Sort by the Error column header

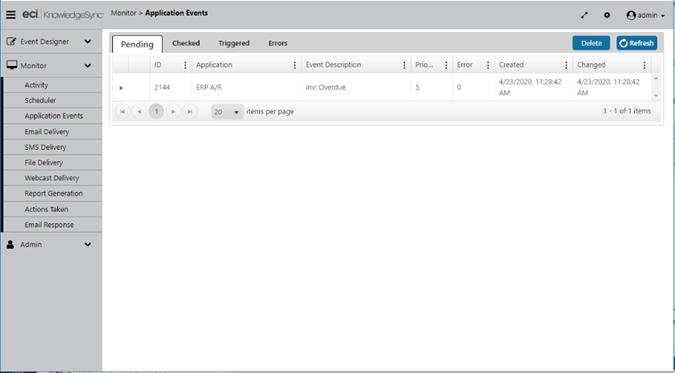[465, 65]
